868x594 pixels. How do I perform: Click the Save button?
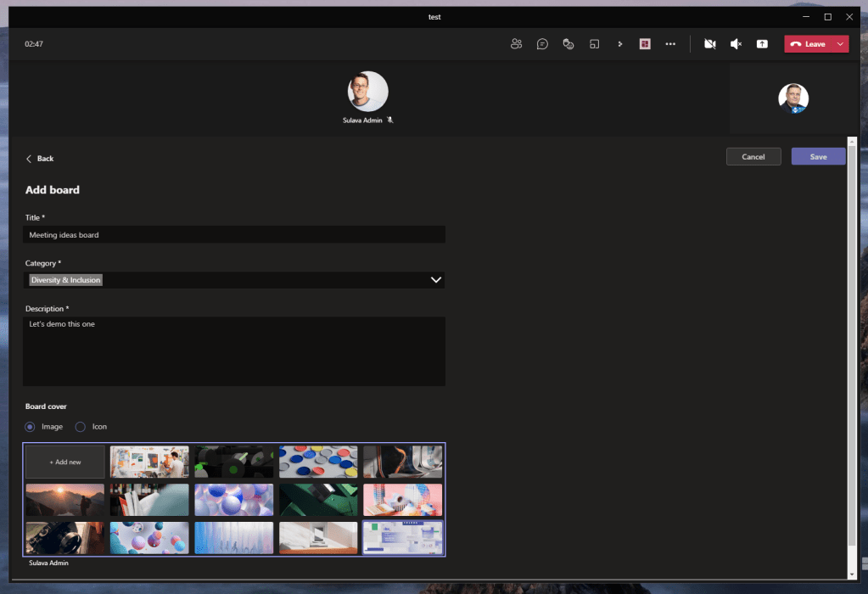click(818, 157)
